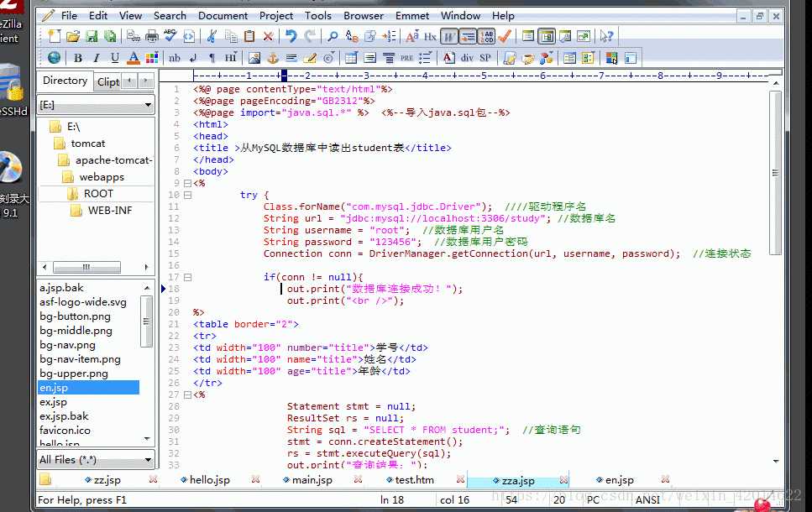812x512 pixels.
Task: Apply italic with the I icon
Action: pos(97,58)
